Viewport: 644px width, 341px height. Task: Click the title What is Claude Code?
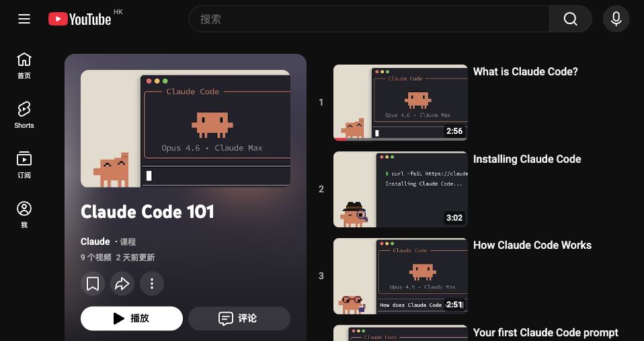tap(525, 71)
